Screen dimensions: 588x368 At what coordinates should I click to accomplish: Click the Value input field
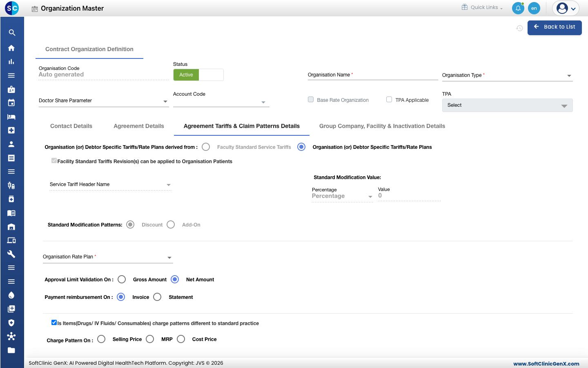409,195
